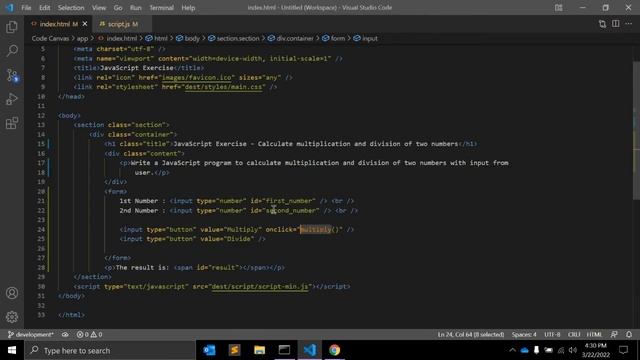This screenshot has height=360, width=640.
Task: Open the Search view in activity bar
Action: (12, 51)
